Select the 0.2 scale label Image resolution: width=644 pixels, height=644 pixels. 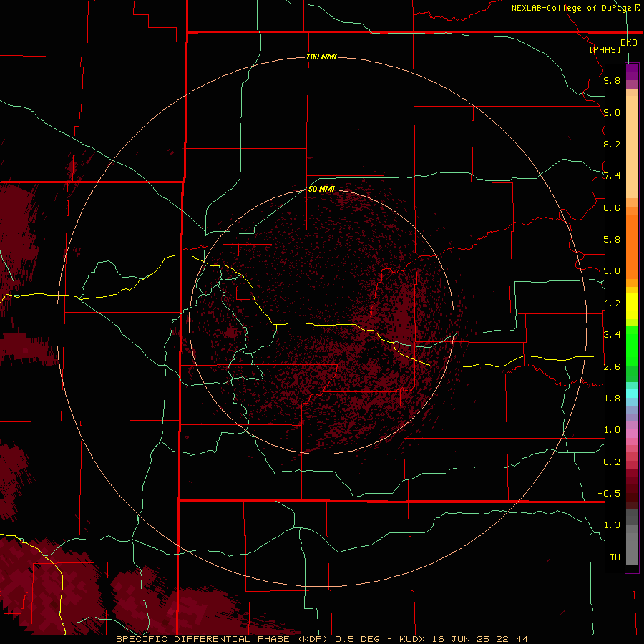[x=612, y=462]
